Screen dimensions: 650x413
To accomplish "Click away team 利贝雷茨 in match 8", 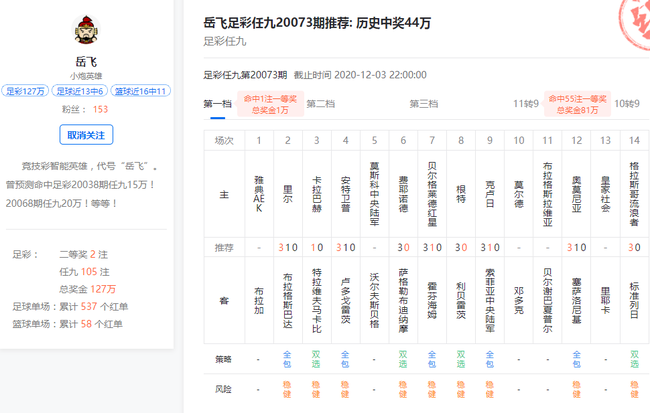I will coord(461,301).
